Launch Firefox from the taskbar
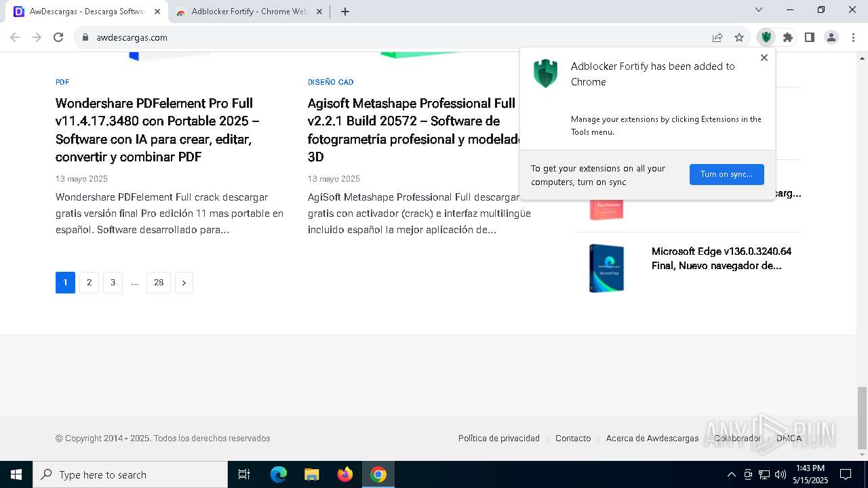Image resolution: width=868 pixels, height=488 pixels. pyautogui.click(x=345, y=474)
